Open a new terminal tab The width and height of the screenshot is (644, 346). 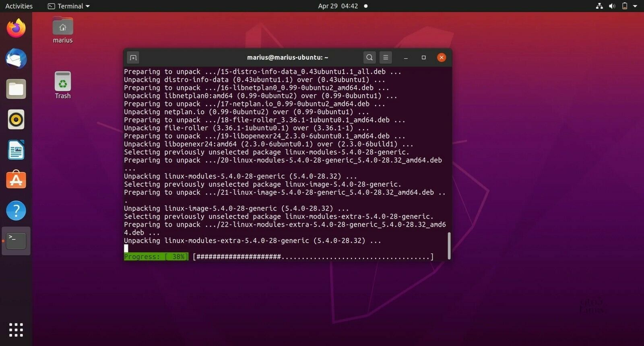(133, 58)
